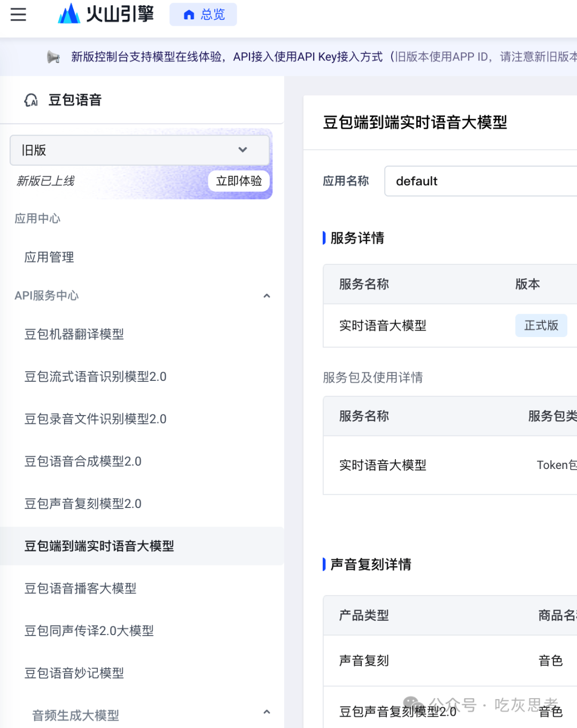
Task: Click the 立即体验 button
Action: (239, 181)
